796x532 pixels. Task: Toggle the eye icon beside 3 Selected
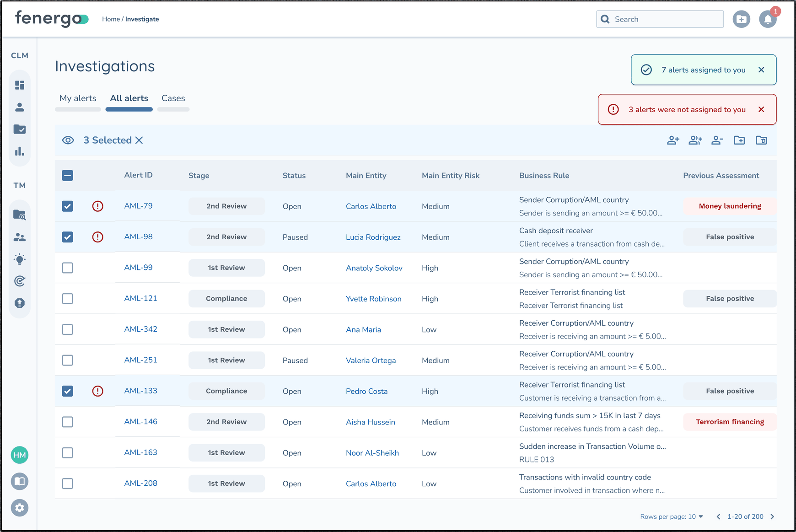(x=68, y=140)
